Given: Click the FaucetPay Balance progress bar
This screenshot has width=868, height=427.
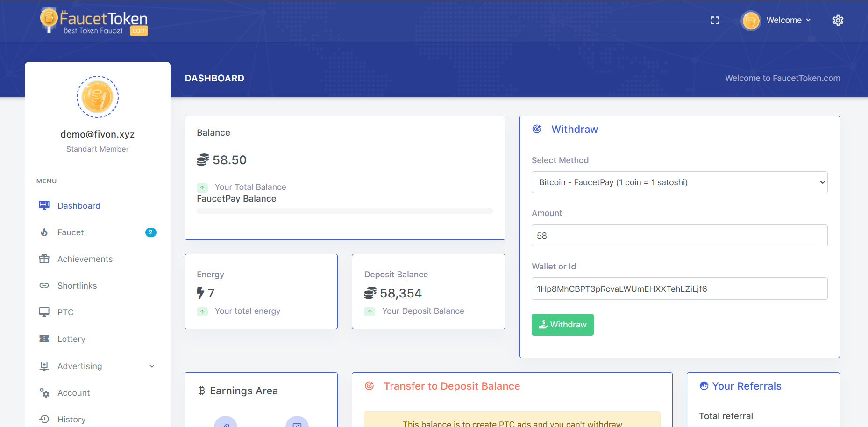Looking at the screenshot, I should (x=345, y=211).
